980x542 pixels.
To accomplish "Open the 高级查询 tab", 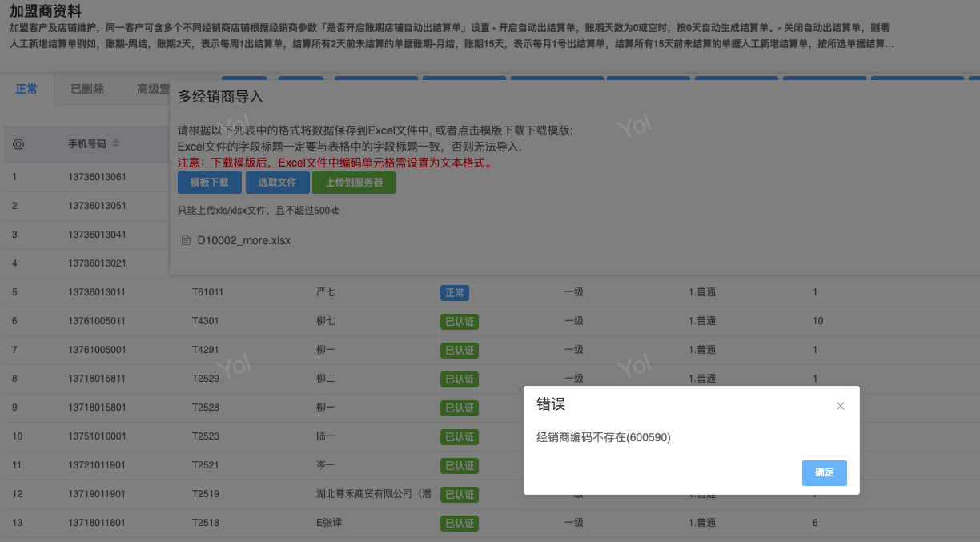I will tap(152, 89).
